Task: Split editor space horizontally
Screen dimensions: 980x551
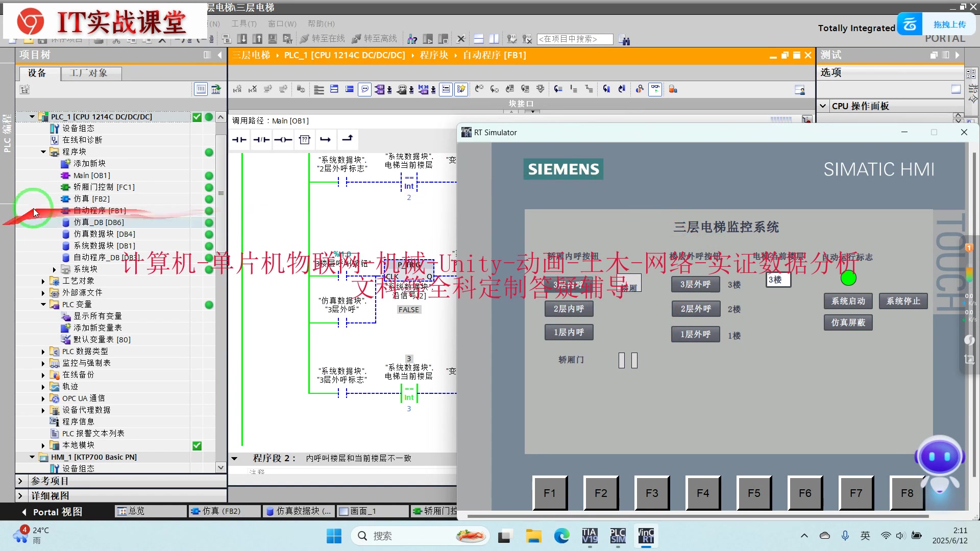Action: pyautogui.click(x=479, y=39)
